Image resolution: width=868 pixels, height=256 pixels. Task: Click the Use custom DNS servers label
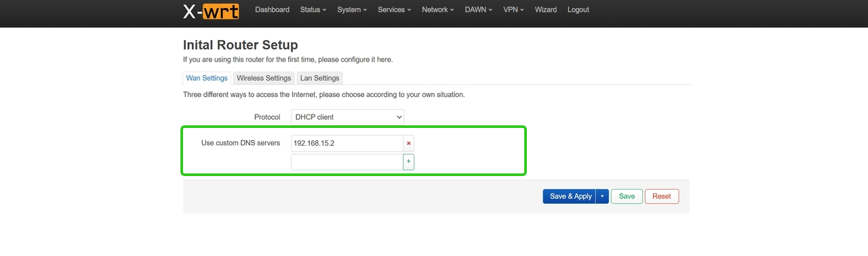(x=241, y=143)
